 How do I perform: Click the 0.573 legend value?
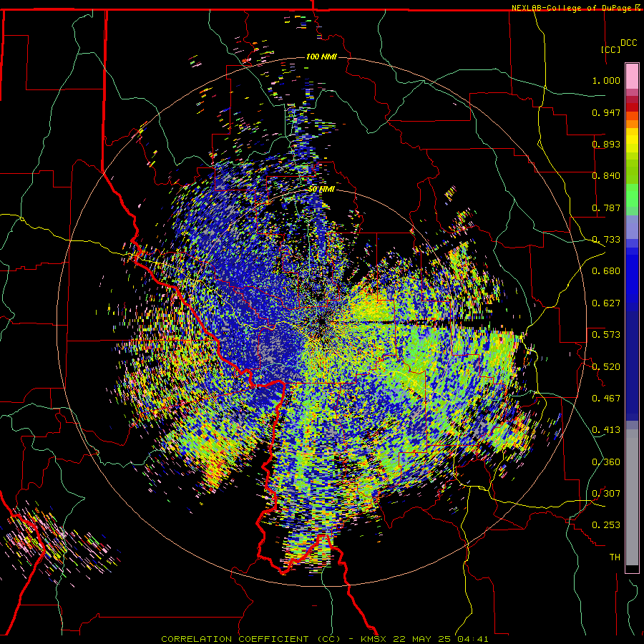[x=606, y=335]
